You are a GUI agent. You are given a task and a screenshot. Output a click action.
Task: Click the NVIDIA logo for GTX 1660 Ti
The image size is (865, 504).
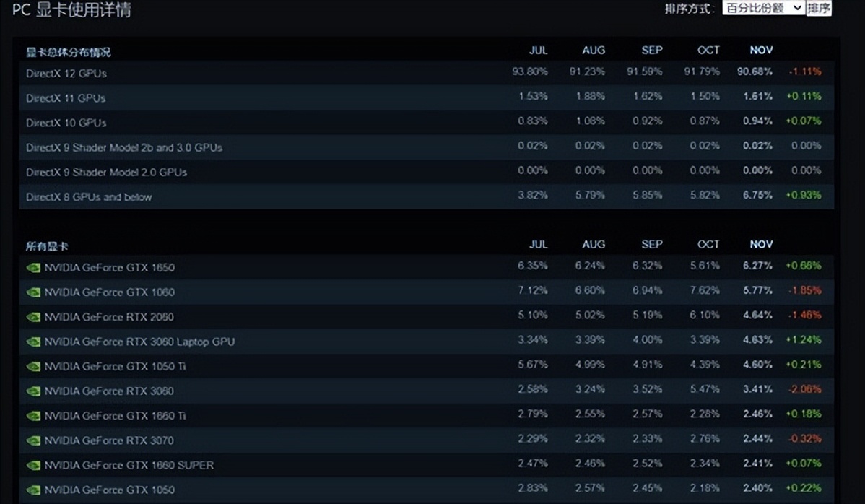[x=33, y=416]
